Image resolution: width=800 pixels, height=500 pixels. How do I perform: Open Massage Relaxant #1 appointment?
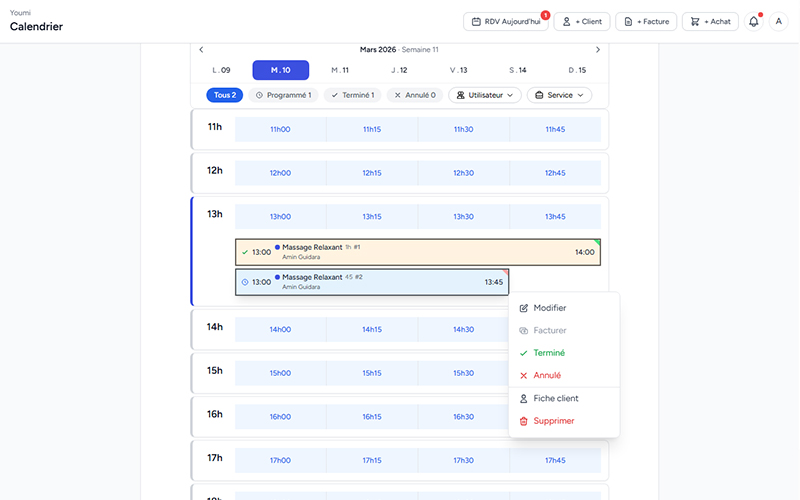click(418, 252)
